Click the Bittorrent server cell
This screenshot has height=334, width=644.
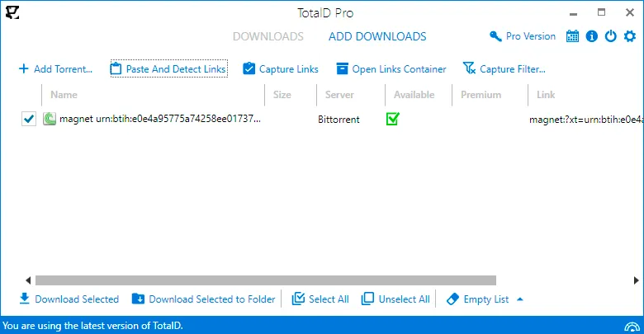pyautogui.click(x=339, y=120)
